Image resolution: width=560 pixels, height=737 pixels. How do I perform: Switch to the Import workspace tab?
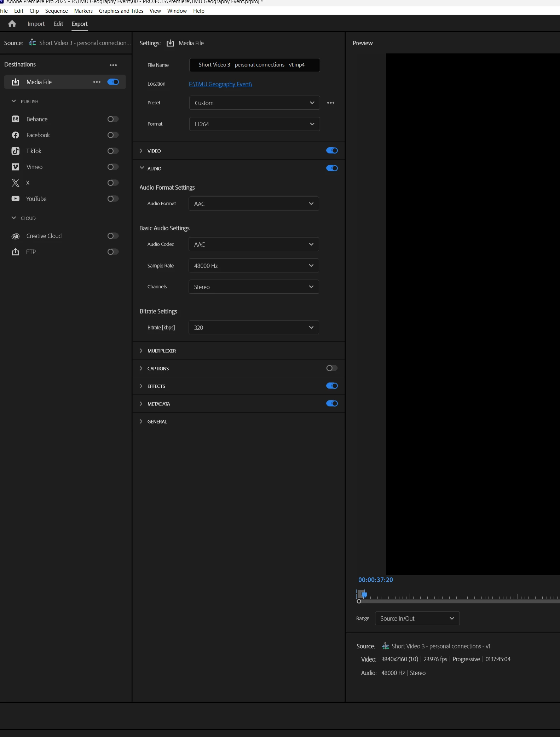coord(36,24)
